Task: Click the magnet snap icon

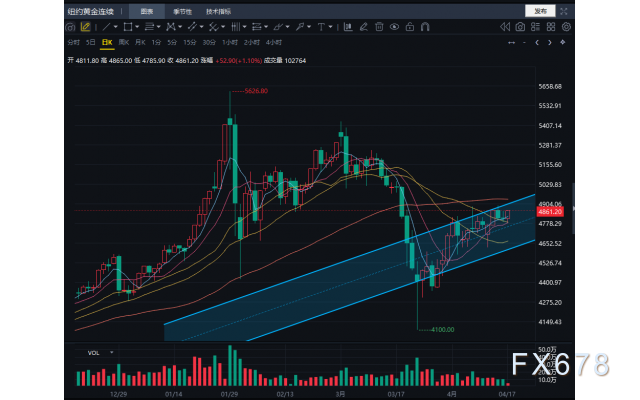Action: coord(425,26)
